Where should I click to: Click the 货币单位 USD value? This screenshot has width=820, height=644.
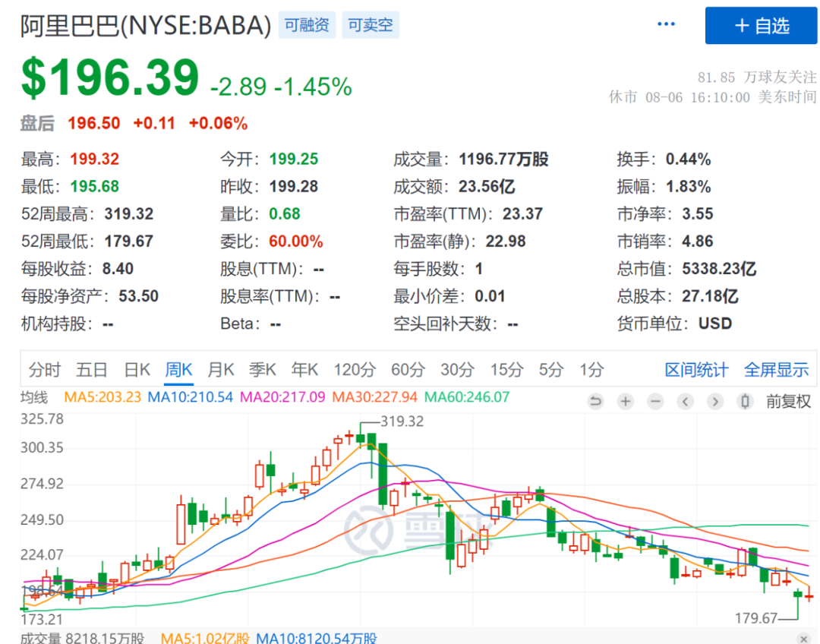pyautogui.click(x=715, y=324)
